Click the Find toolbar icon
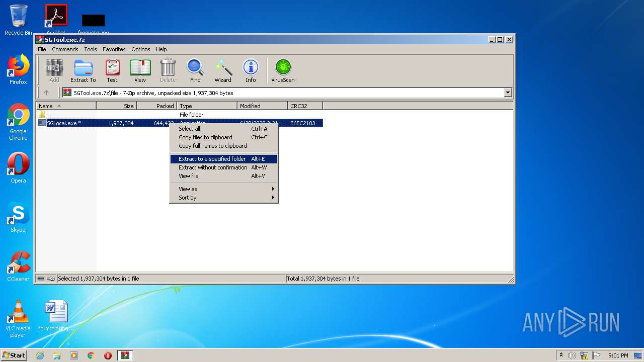This screenshot has height=362, width=644. pos(195,70)
